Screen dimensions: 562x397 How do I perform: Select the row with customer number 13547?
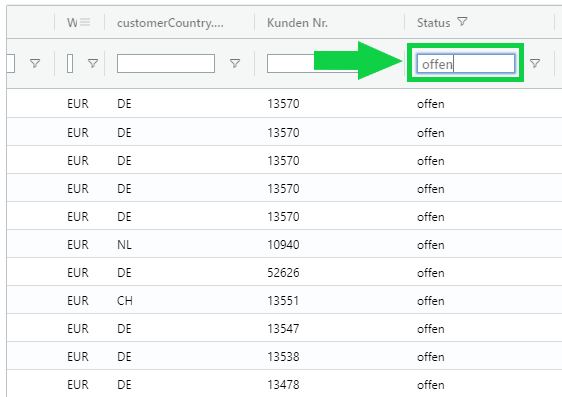coord(284,328)
